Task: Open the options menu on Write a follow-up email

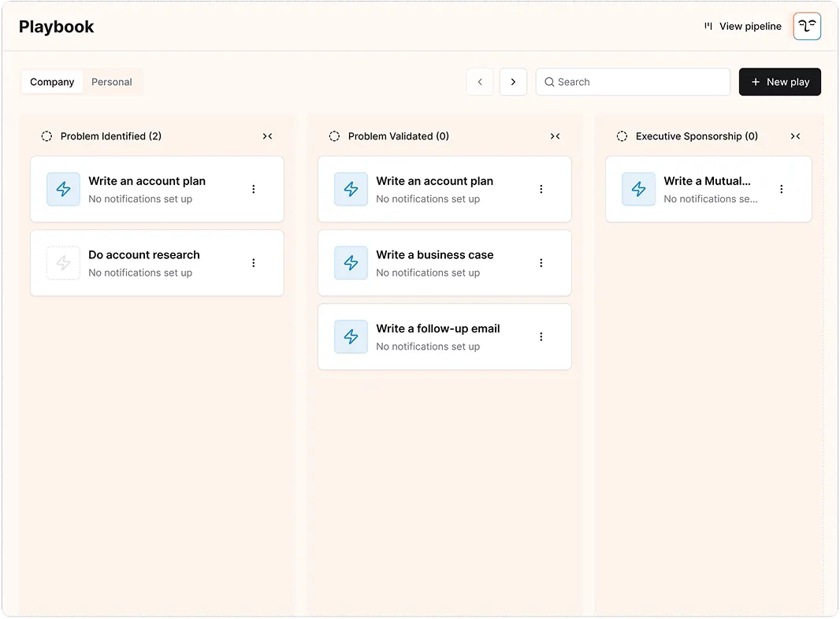Action: (x=541, y=336)
